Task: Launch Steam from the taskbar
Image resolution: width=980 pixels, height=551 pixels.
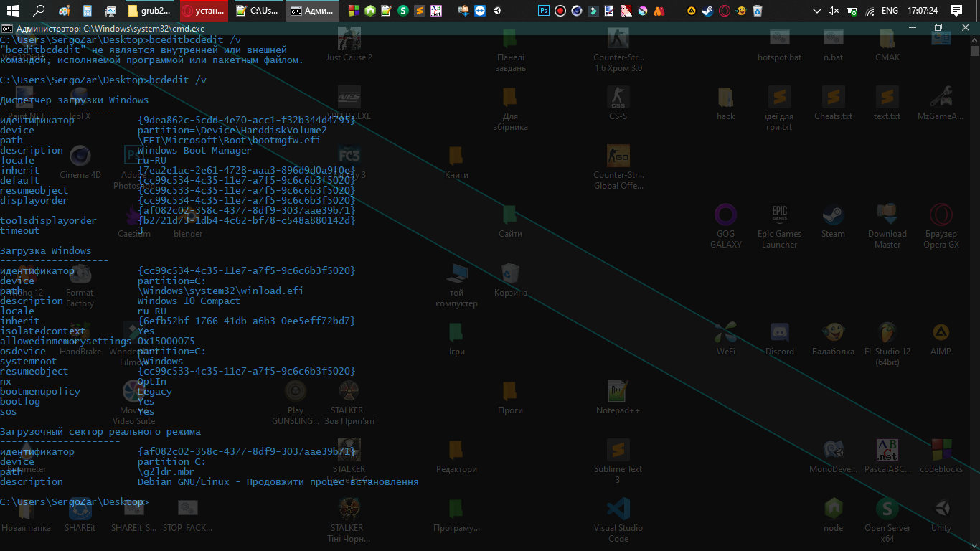Action: click(707, 11)
